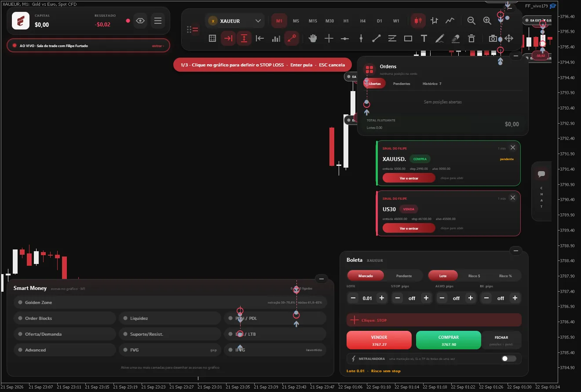581x392 pixels.
Task: Click Ver e entrar on XAUUSD signal
Action: 409,178
